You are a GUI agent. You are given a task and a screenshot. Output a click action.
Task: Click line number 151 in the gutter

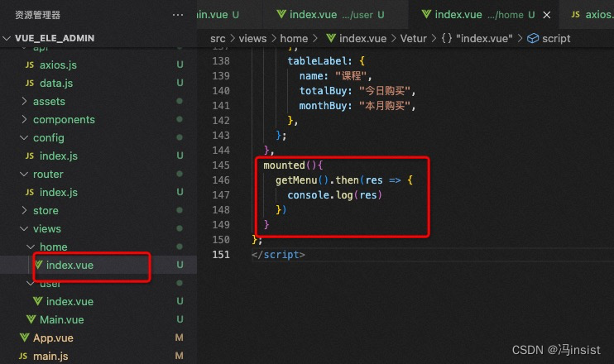(x=221, y=255)
